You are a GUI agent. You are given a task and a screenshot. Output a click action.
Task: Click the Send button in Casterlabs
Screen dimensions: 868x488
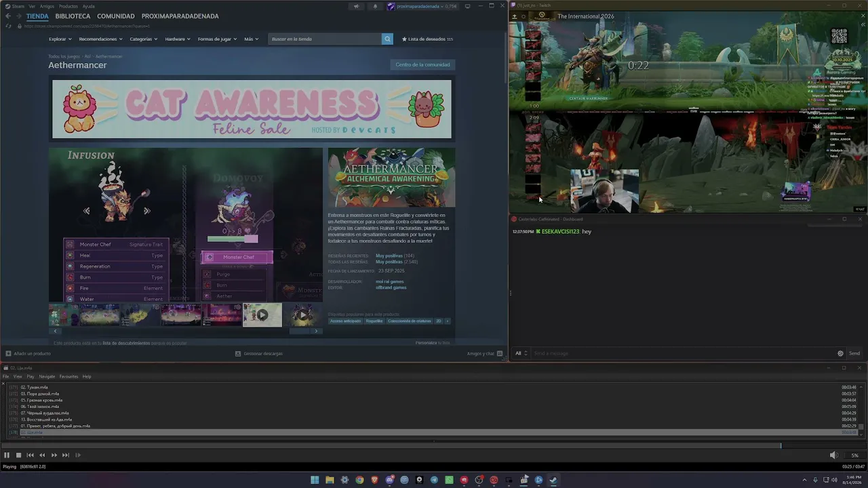(x=854, y=353)
